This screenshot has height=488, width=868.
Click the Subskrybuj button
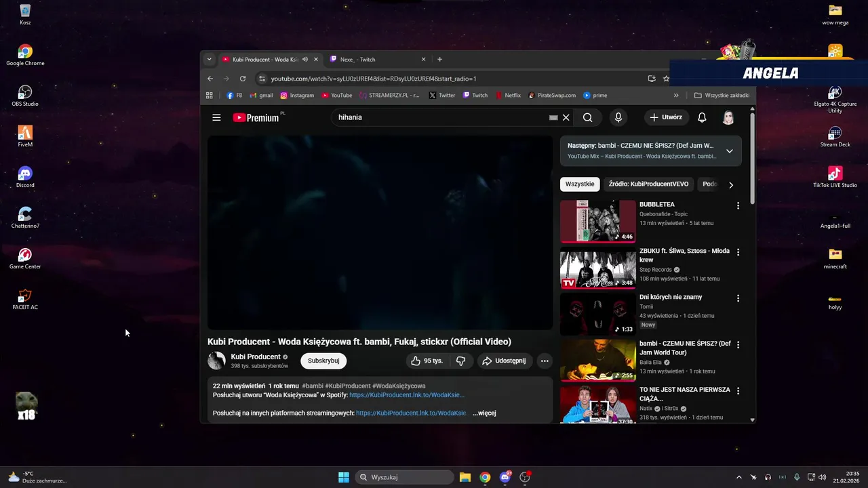click(x=323, y=361)
